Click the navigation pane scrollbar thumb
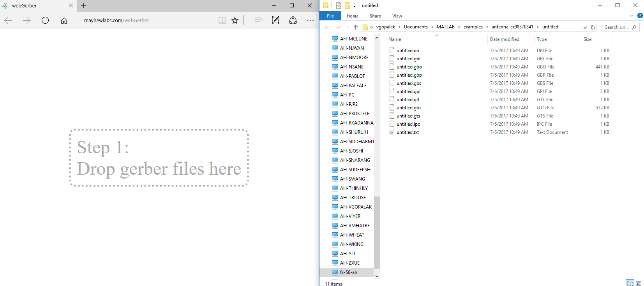644x286 pixels. 377,232
